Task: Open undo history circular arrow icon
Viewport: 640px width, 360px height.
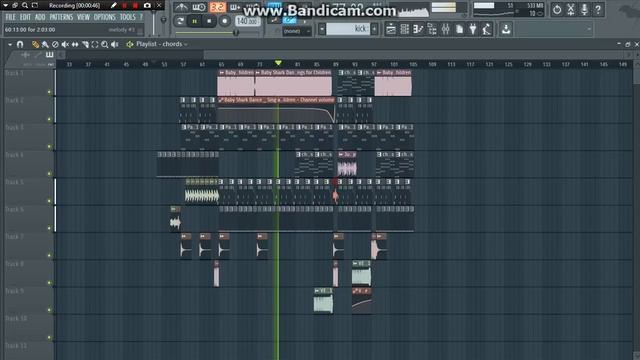Action: coord(557,9)
